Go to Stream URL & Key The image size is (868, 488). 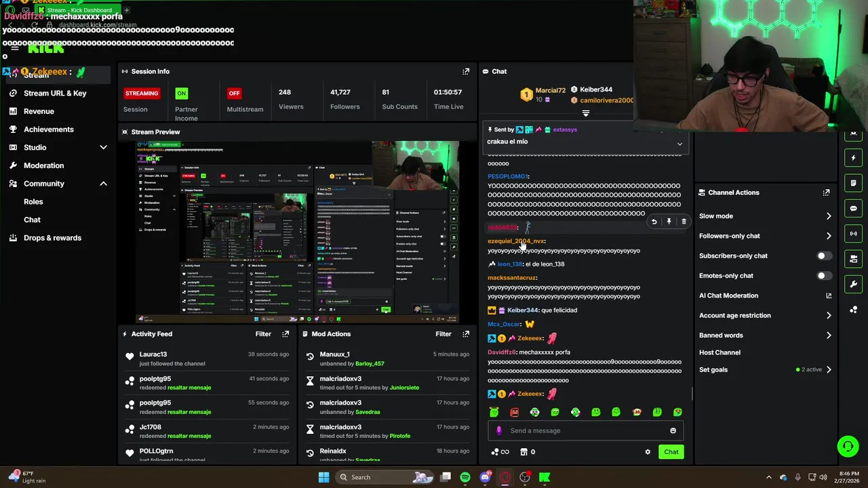[x=55, y=93]
